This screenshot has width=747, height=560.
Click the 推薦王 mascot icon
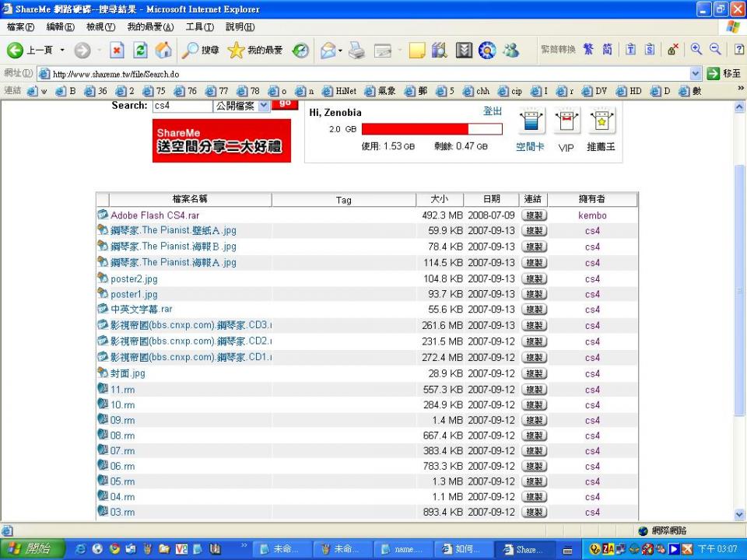pyautogui.click(x=601, y=121)
